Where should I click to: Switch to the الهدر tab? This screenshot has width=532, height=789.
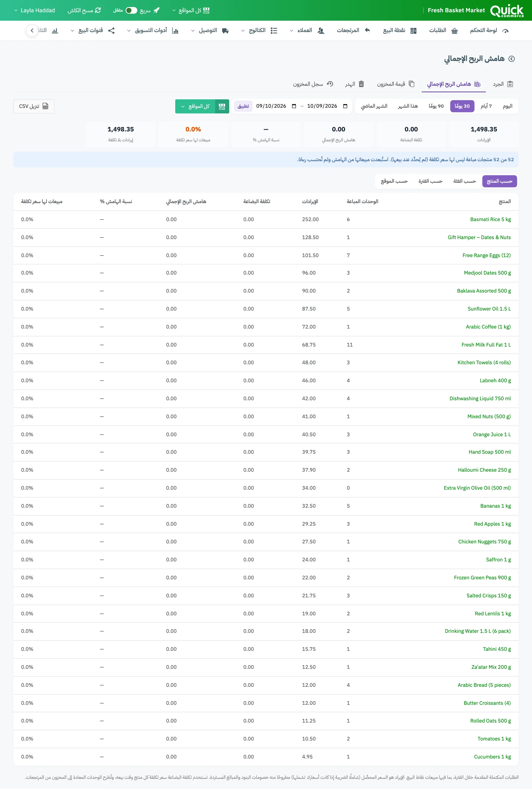355,84
